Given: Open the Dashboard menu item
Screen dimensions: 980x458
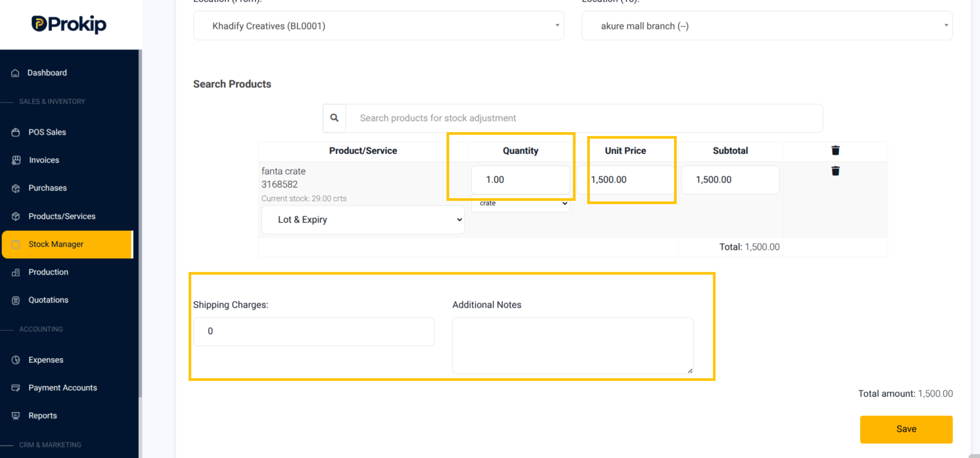Looking at the screenshot, I should (x=47, y=73).
